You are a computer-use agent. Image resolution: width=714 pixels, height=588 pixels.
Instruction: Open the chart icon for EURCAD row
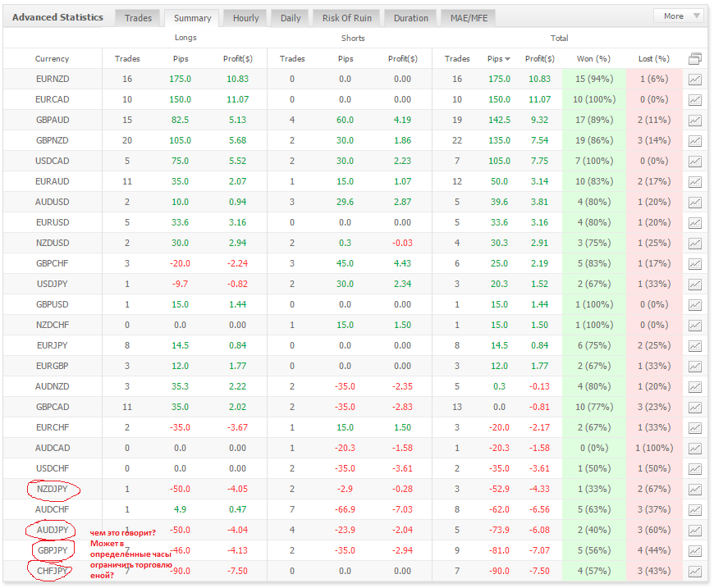click(694, 100)
